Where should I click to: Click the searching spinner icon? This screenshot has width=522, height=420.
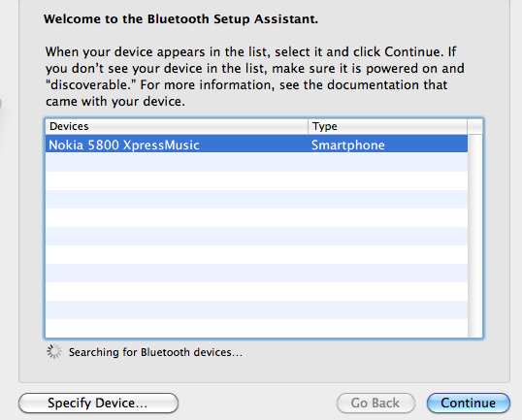[54, 351]
